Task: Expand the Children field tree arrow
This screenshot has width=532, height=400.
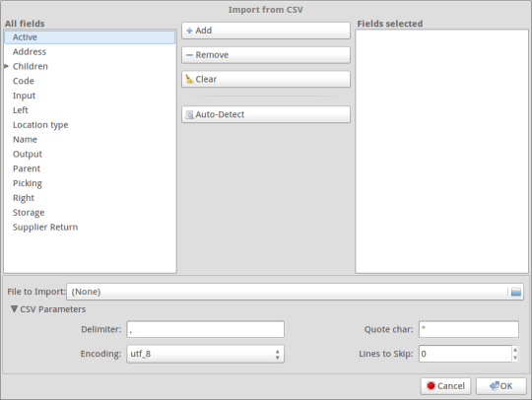Action: coord(7,66)
